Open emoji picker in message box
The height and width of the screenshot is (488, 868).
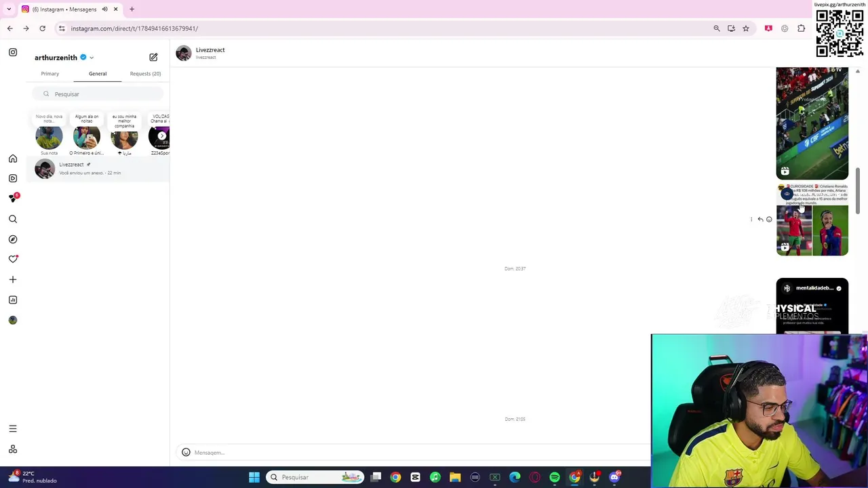(x=186, y=452)
